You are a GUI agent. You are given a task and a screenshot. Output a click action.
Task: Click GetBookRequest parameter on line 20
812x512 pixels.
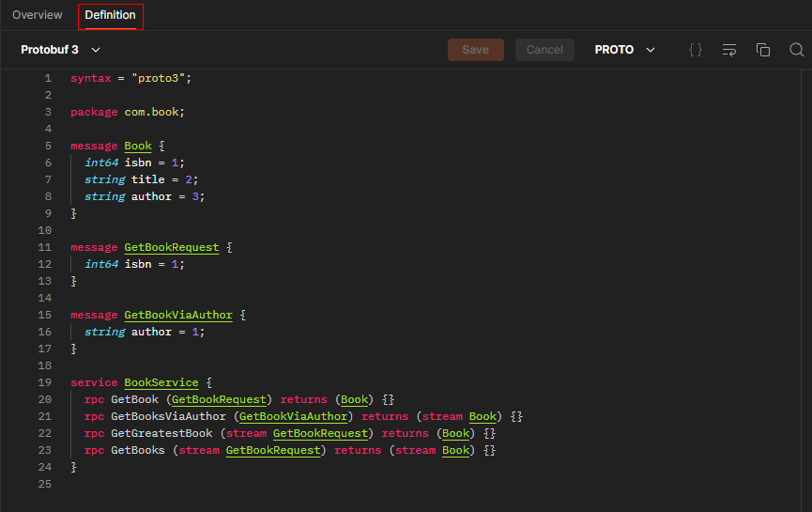pyautogui.click(x=219, y=399)
